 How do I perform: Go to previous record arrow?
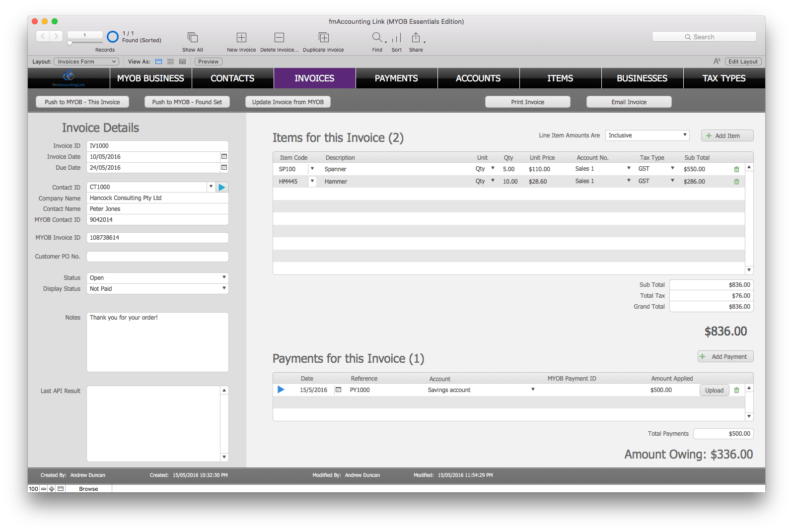43,36
